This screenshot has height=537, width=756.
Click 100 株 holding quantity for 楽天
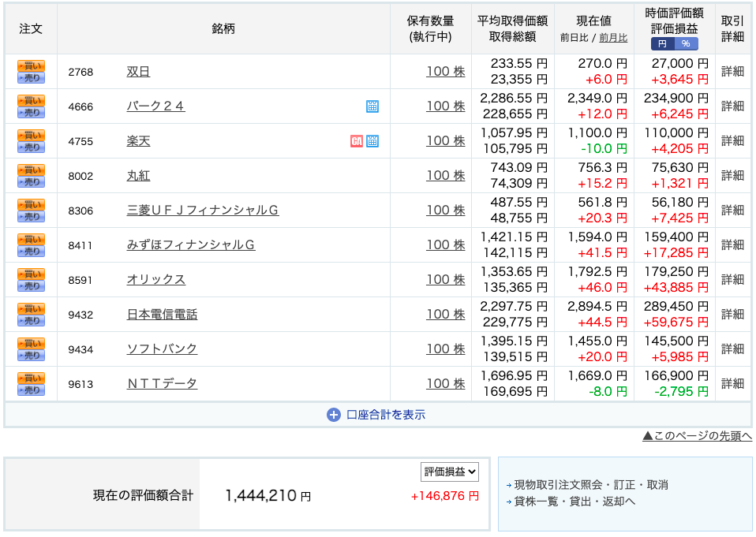[x=446, y=141]
